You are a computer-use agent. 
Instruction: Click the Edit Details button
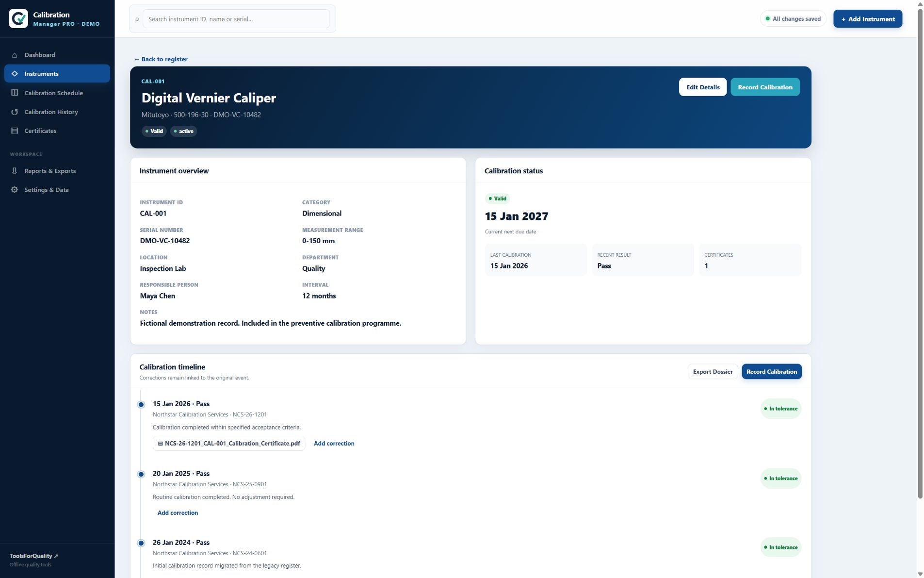point(703,87)
